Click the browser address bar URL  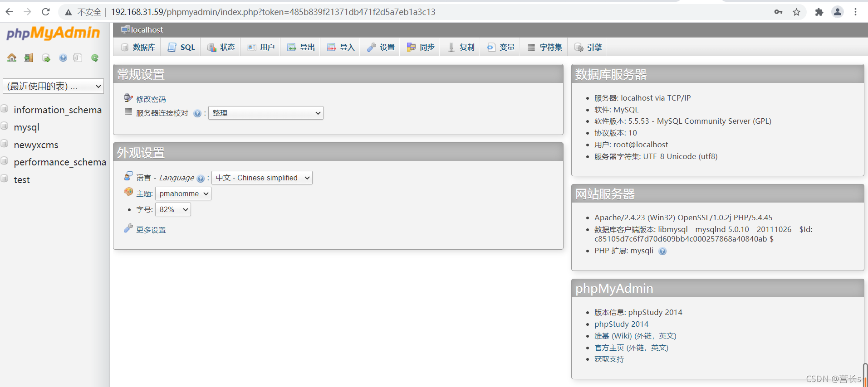(x=273, y=12)
